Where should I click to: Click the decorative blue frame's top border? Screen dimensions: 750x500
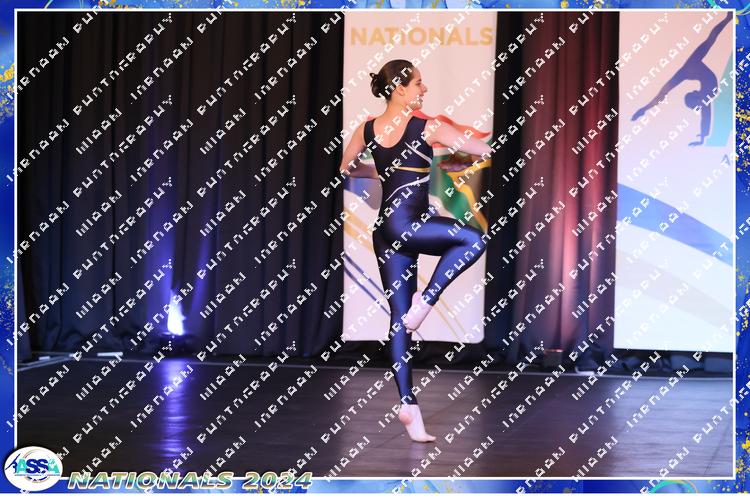click(375, 5)
